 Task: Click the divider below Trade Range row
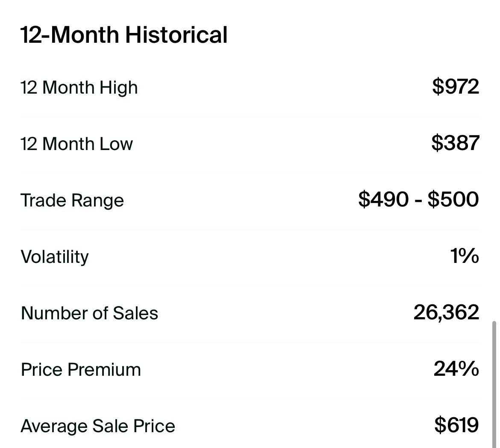click(x=250, y=230)
